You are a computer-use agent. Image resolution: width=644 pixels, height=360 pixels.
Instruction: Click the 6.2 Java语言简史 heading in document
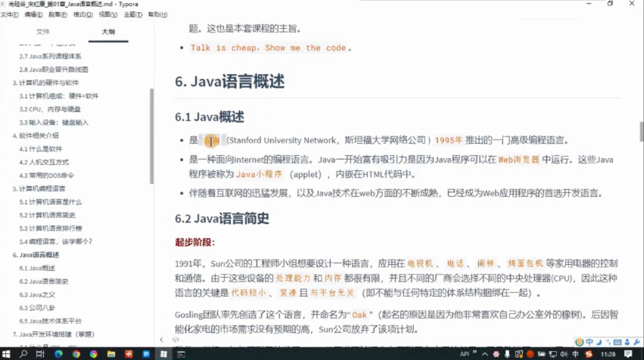(x=222, y=218)
